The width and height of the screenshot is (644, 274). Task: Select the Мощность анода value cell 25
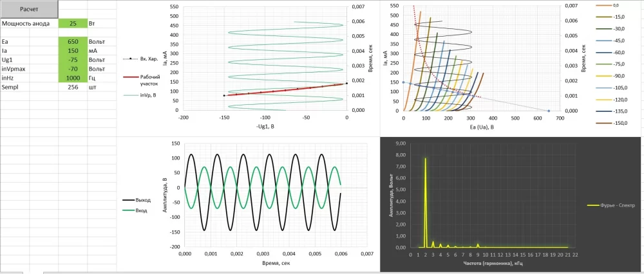point(72,24)
